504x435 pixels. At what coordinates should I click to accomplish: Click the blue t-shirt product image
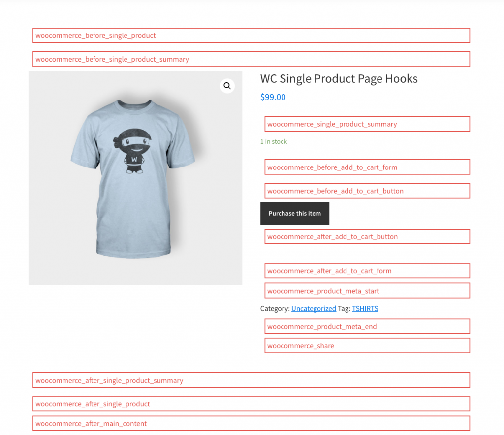pyautogui.click(x=135, y=178)
